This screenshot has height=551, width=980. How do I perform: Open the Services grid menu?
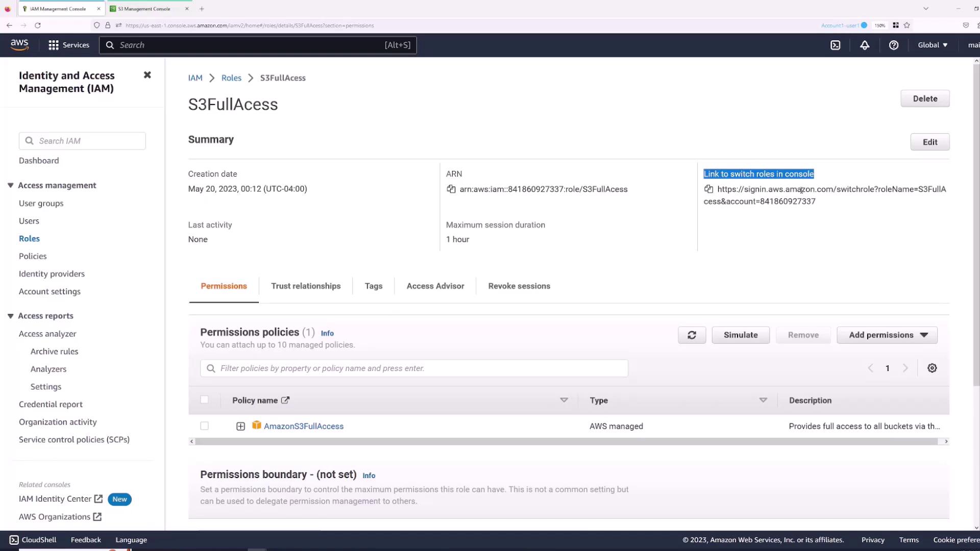(53, 45)
